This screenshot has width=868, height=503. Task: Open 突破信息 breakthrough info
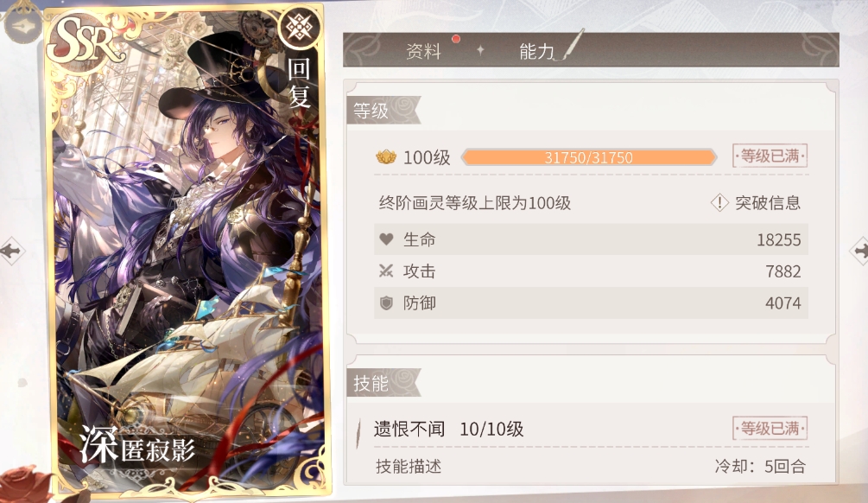pos(768,203)
